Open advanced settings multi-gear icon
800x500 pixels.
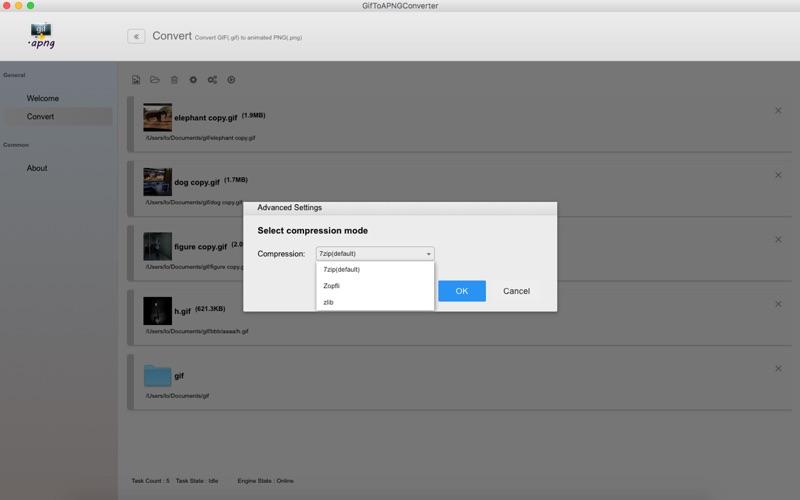[212, 80]
